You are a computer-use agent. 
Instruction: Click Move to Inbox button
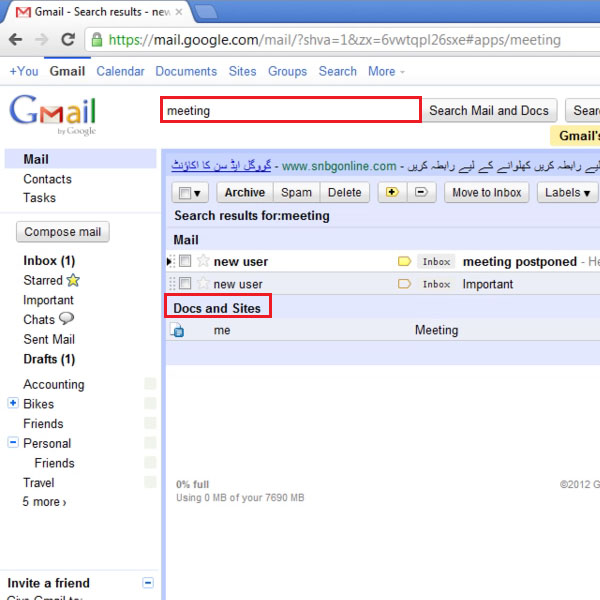487,192
